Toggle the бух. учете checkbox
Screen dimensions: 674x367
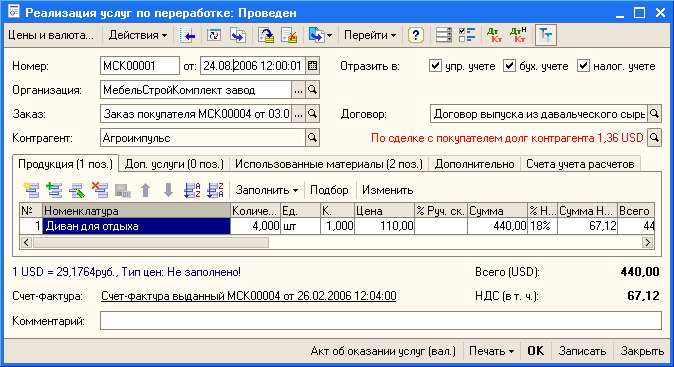[509, 66]
